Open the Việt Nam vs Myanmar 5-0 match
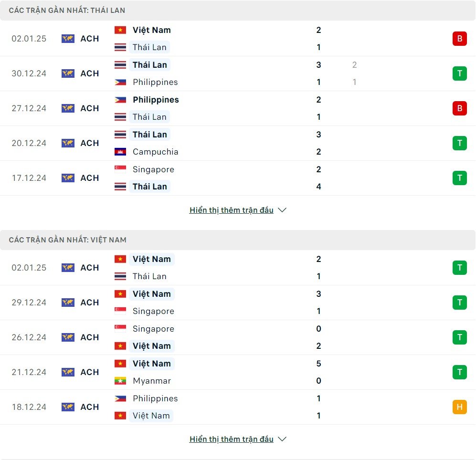Viewport: 476px width, 460px height. point(238,372)
